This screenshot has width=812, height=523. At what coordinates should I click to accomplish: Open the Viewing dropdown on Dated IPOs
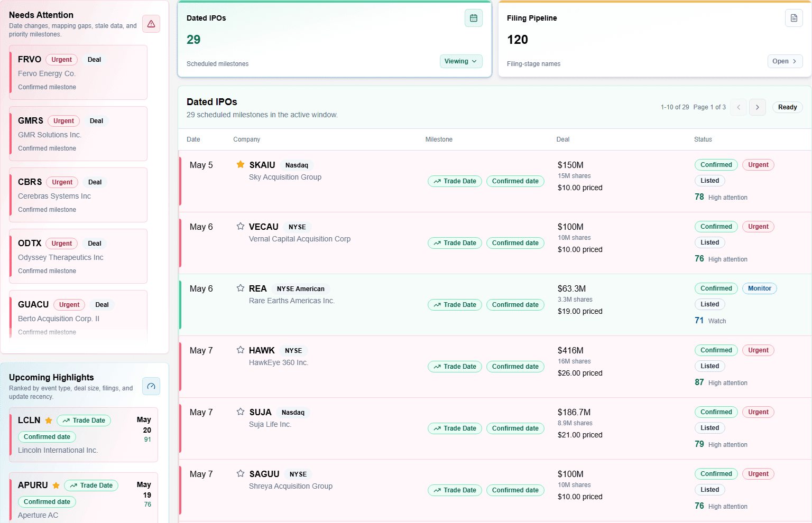point(461,61)
